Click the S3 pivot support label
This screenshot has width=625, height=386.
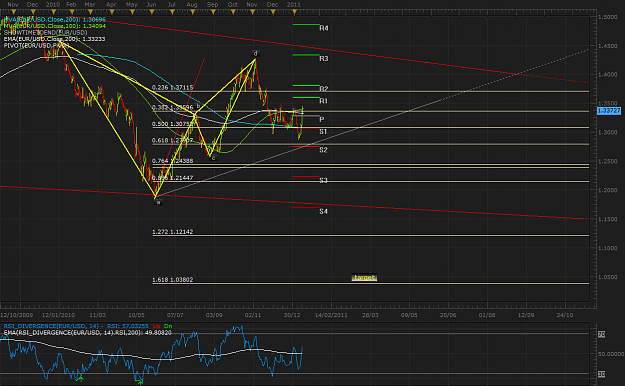coord(323,181)
